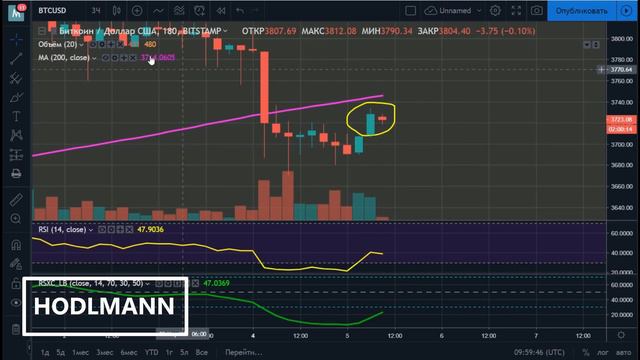Image resolution: width=640 pixels, height=360 pixels.
Task: Activate the zoom-in tool
Action: coord(16,219)
